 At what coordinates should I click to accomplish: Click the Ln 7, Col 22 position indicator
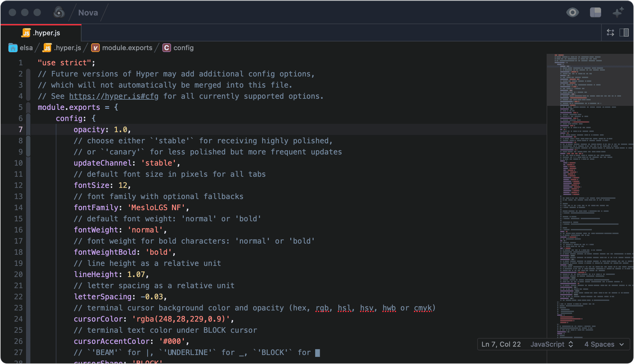point(501,344)
